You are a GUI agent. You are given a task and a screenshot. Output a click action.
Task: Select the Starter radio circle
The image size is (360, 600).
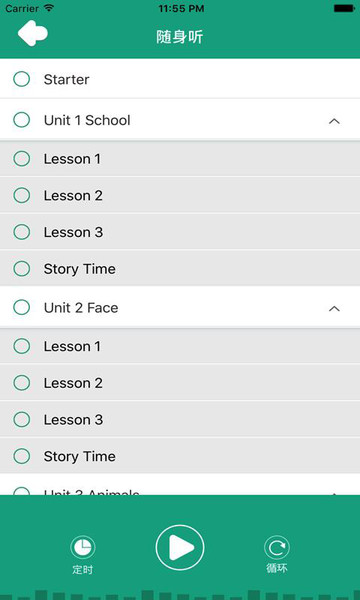(21, 79)
